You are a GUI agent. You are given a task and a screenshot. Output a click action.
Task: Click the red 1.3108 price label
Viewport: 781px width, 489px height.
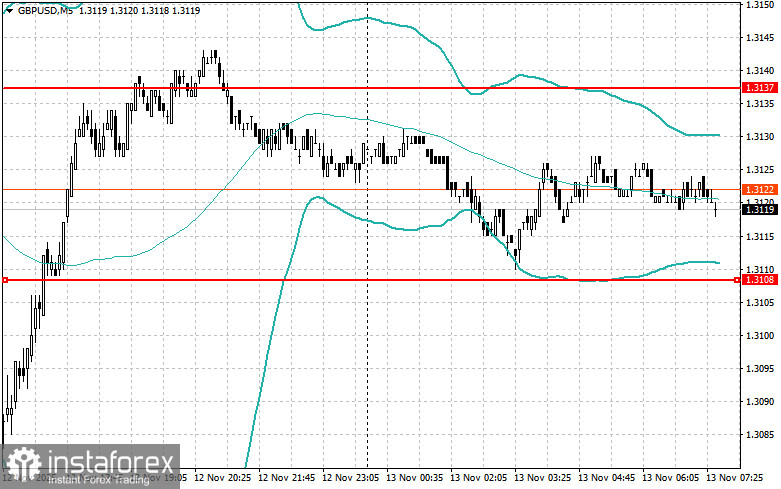(760, 280)
